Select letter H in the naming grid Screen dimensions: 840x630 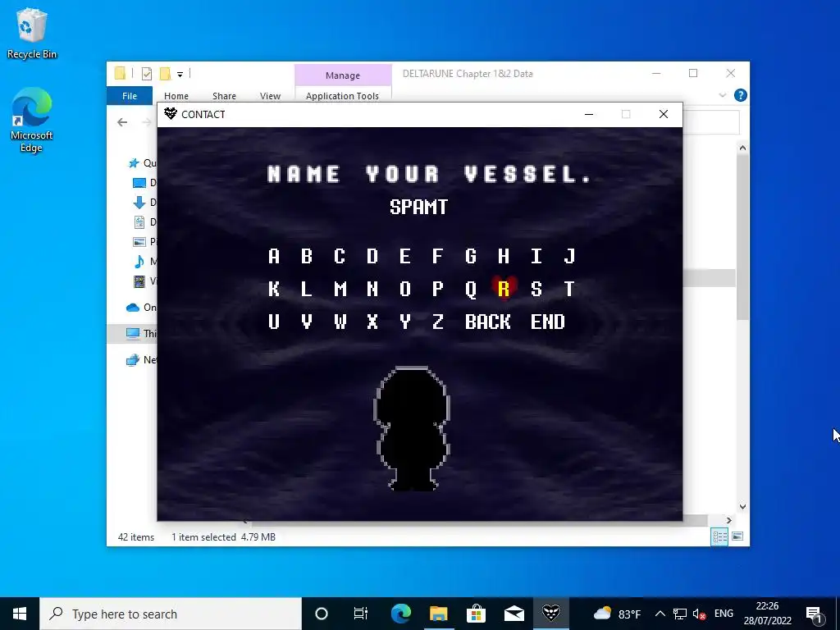click(x=503, y=256)
